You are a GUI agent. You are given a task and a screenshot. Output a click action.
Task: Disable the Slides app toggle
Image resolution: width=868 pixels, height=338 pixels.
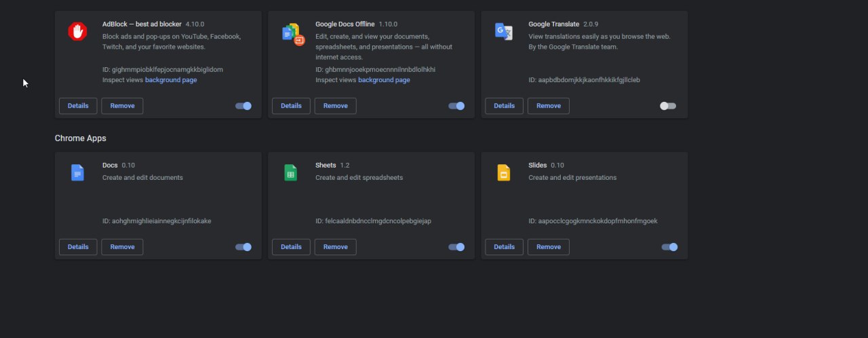point(669,247)
